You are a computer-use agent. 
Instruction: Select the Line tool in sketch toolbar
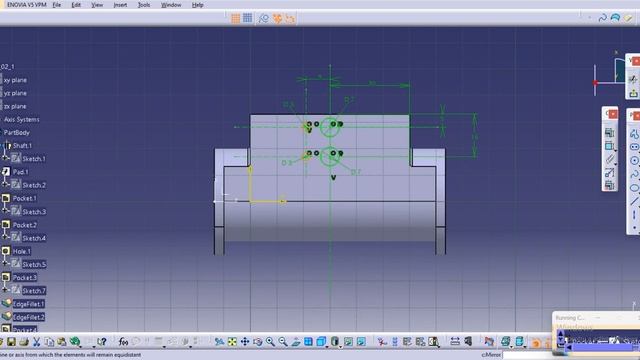tap(634, 201)
